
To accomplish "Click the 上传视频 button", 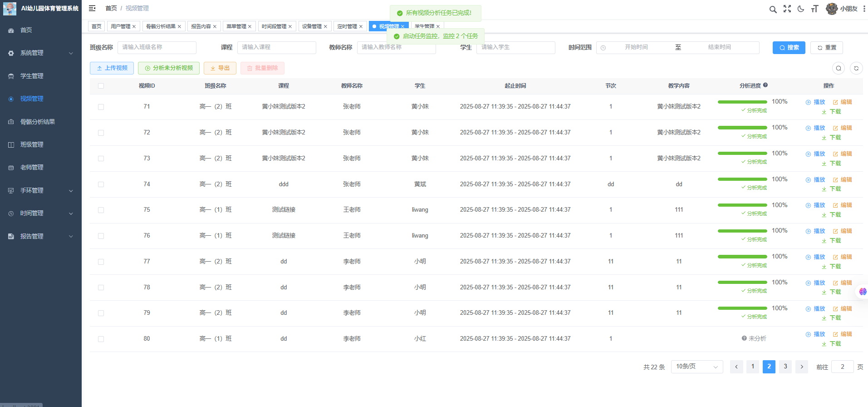I will (112, 68).
